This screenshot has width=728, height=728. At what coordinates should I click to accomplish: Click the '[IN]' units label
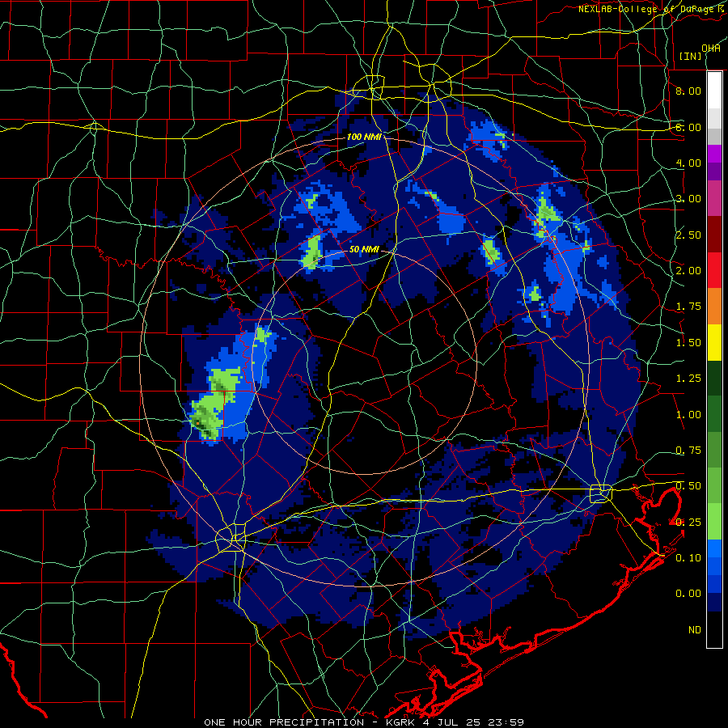691,56
